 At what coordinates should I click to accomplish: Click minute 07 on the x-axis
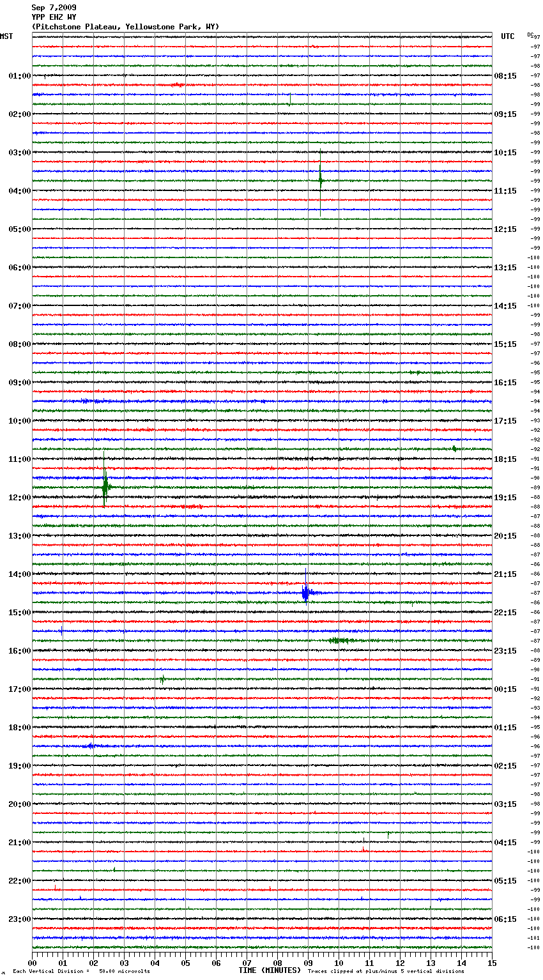pos(247,963)
